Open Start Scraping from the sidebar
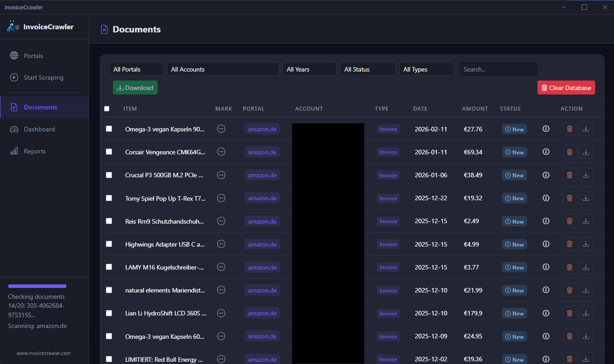614x364 pixels. pos(45,77)
